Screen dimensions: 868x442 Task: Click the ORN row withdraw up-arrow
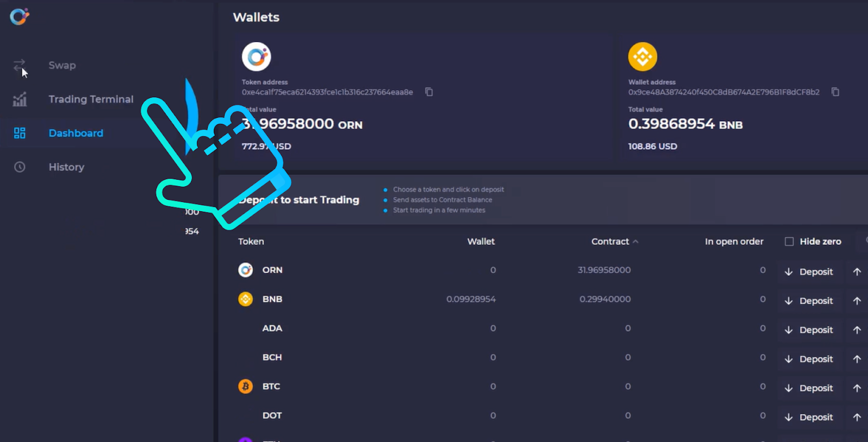pos(857,271)
